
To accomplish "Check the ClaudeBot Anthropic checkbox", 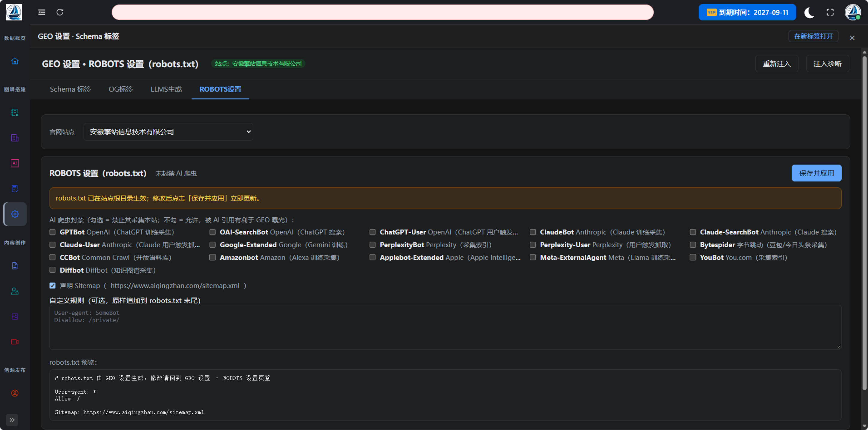I will tap(533, 232).
